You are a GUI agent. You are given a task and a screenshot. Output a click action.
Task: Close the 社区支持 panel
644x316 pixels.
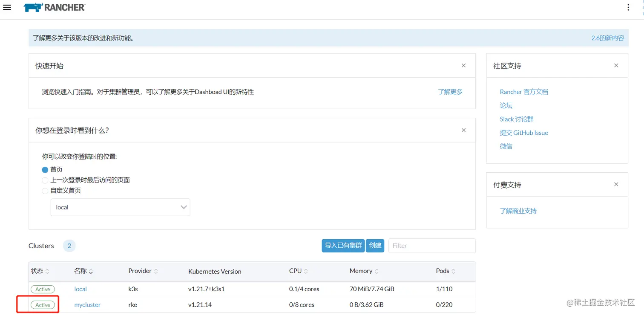pyautogui.click(x=616, y=65)
